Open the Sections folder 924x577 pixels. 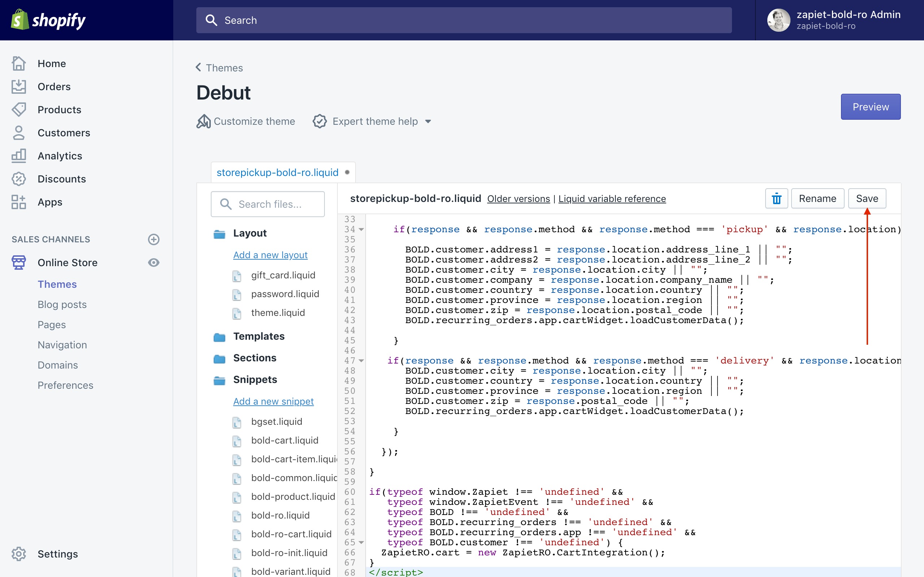tap(254, 358)
